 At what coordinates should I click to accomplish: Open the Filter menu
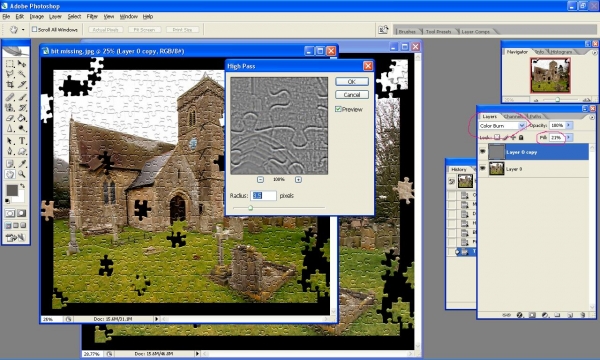92,16
